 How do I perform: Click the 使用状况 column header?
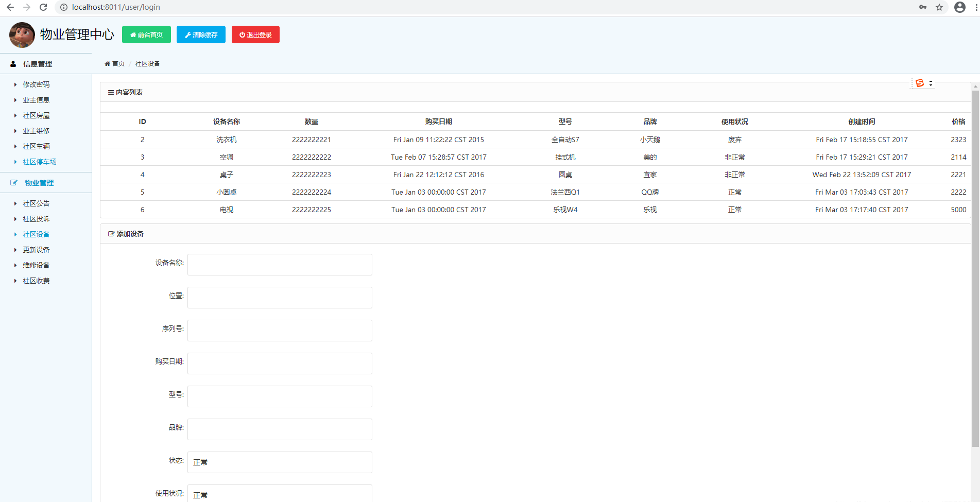pyautogui.click(x=735, y=122)
